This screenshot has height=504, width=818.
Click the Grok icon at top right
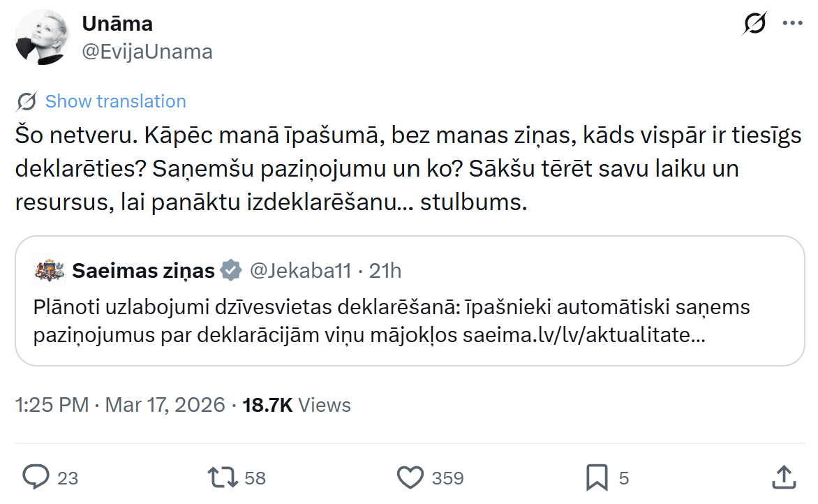click(x=754, y=24)
